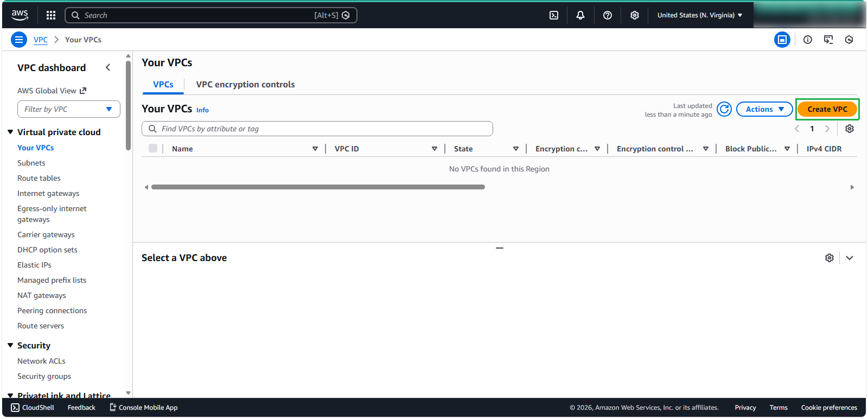Open Route tables in the sidebar
The width and height of the screenshot is (868, 419).
click(39, 178)
